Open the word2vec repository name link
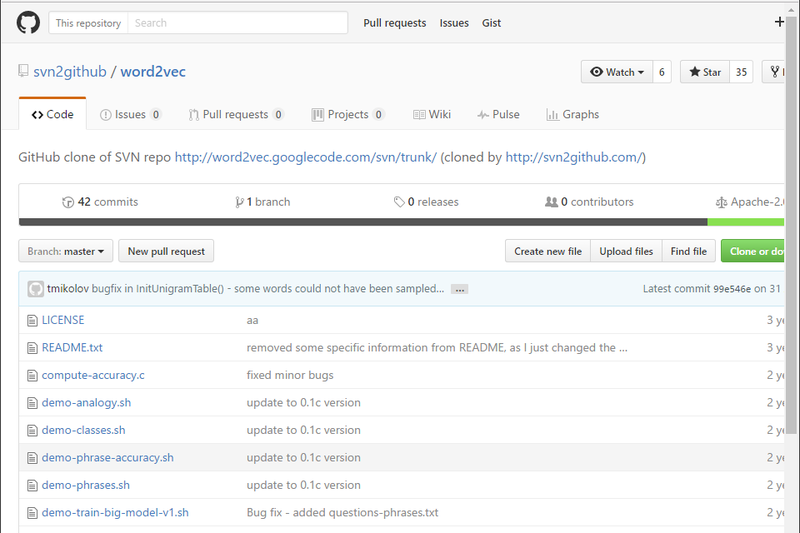 [x=153, y=71]
